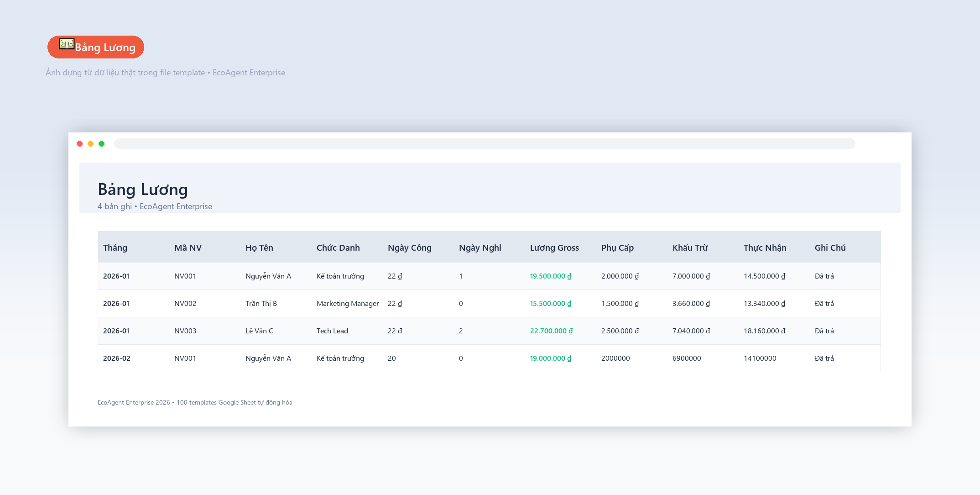Click gross salary 19.000.000 ₫
Image resolution: width=980 pixels, height=495 pixels.
pyautogui.click(x=551, y=358)
